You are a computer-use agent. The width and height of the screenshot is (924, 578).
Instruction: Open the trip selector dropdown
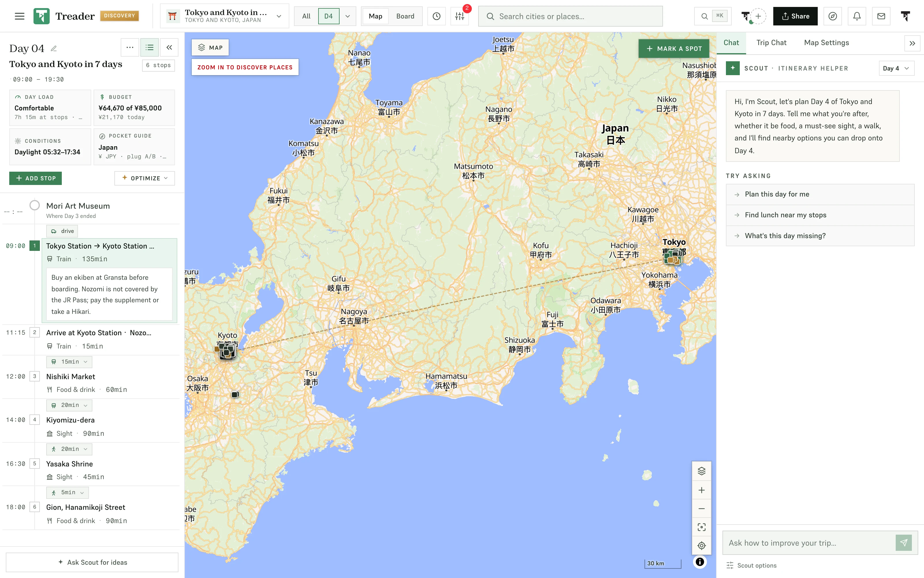[x=225, y=16]
